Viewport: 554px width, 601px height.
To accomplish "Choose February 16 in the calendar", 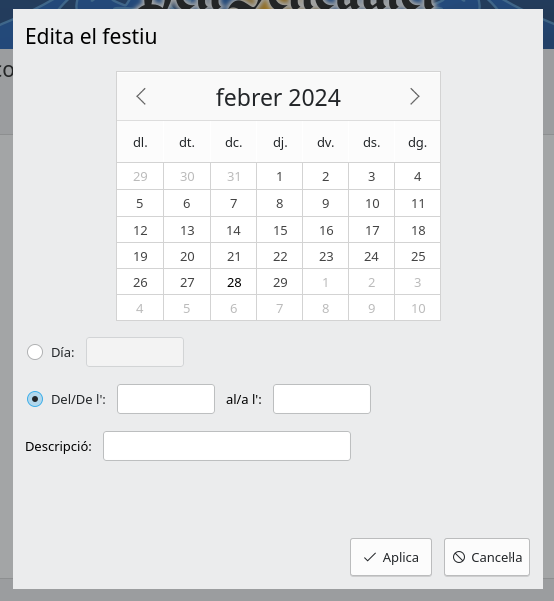I will (x=325, y=230).
